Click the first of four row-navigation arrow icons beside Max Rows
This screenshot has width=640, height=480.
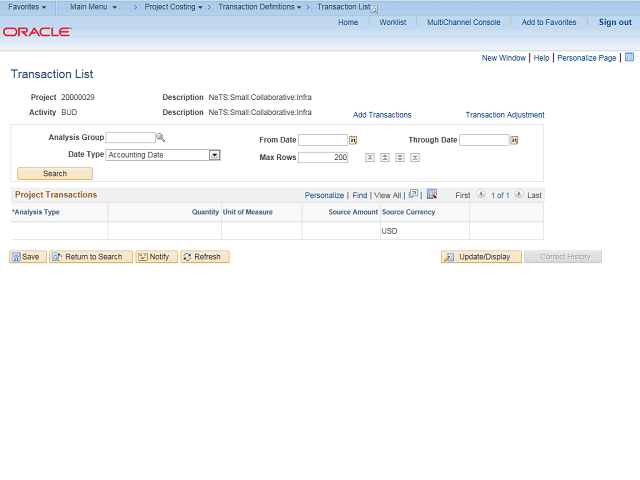click(370, 157)
